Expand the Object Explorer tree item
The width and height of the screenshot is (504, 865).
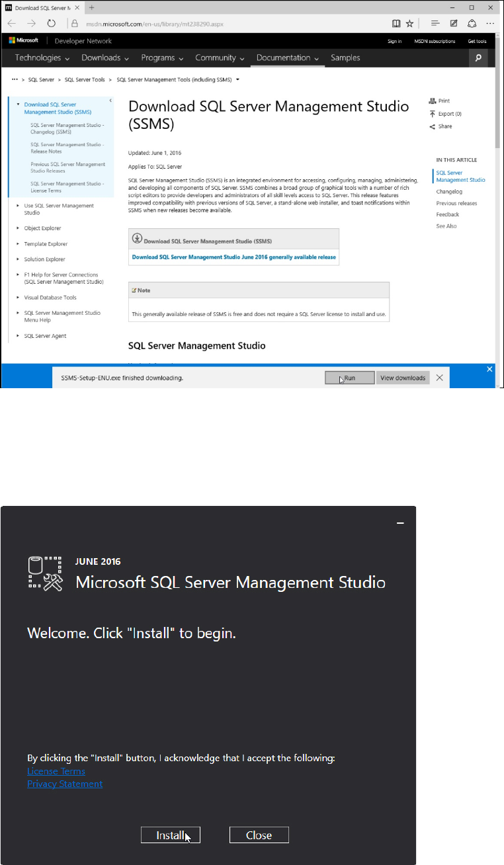click(18, 227)
